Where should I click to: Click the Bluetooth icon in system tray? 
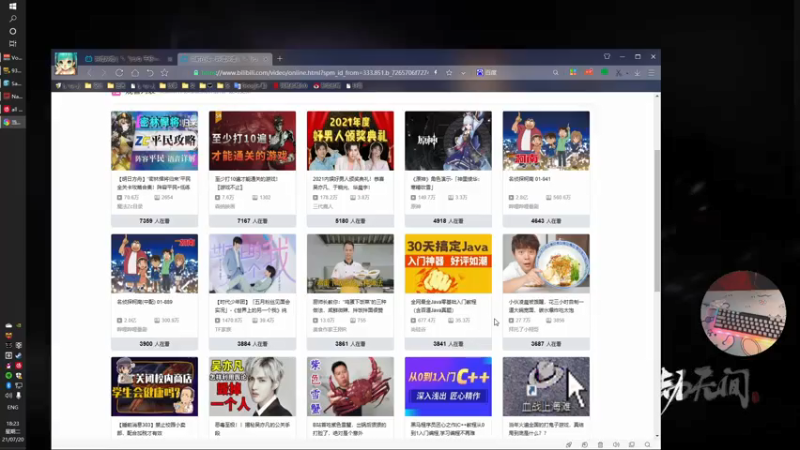pyautogui.click(x=9, y=385)
